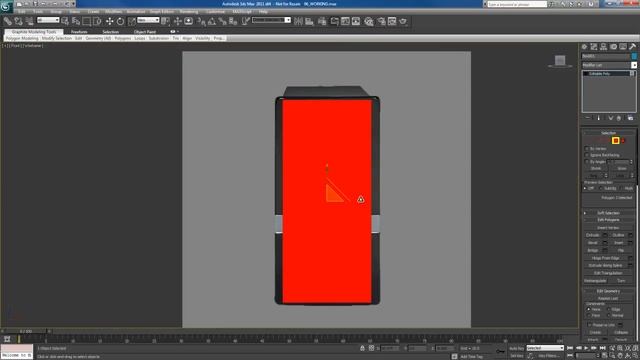Select Preview Selection SubObj radio
This screenshot has width=640, height=360.
pyautogui.click(x=601, y=188)
